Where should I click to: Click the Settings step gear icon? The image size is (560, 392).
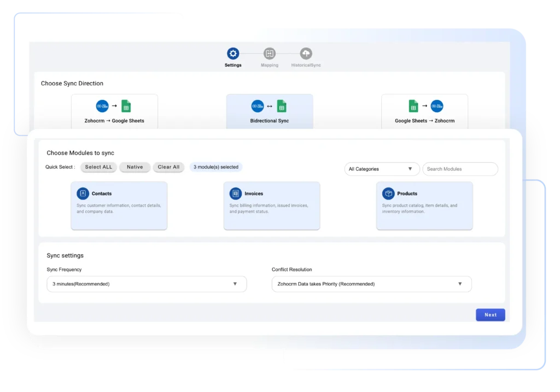232,53
